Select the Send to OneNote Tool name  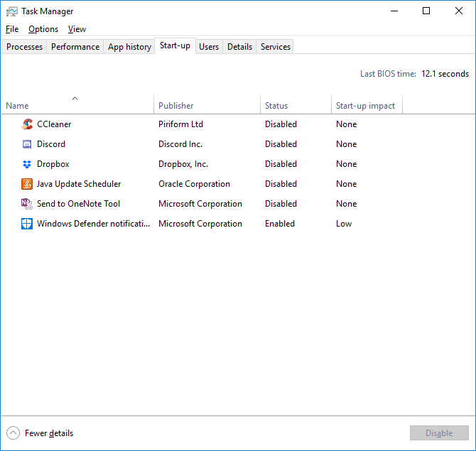(x=78, y=204)
